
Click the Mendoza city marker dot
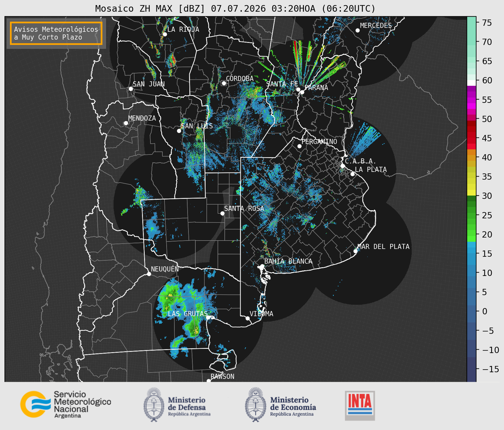[x=126, y=123]
